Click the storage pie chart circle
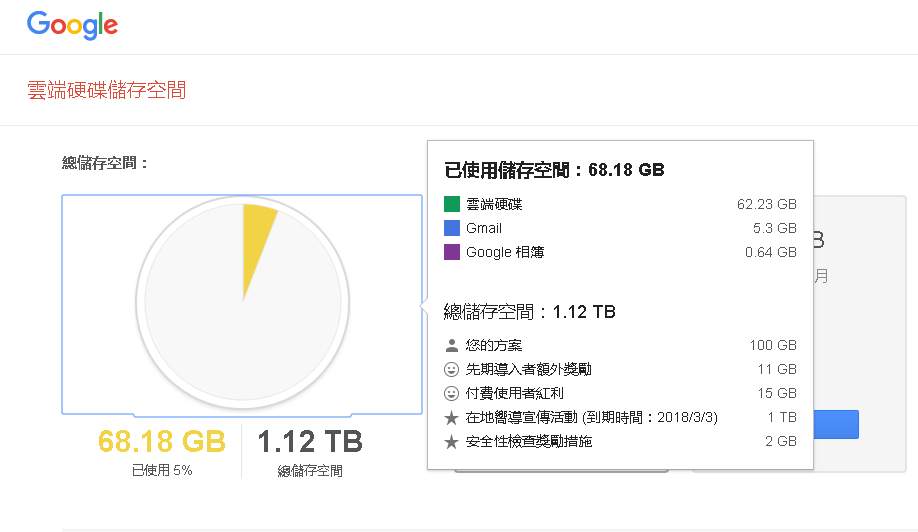This screenshot has width=918, height=532. coord(243,303)
